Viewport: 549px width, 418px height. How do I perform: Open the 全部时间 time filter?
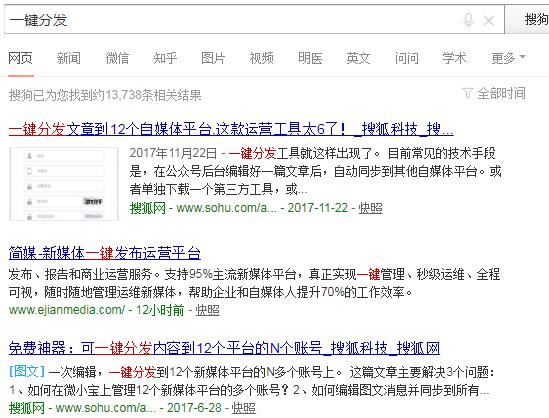click(501, 93)
